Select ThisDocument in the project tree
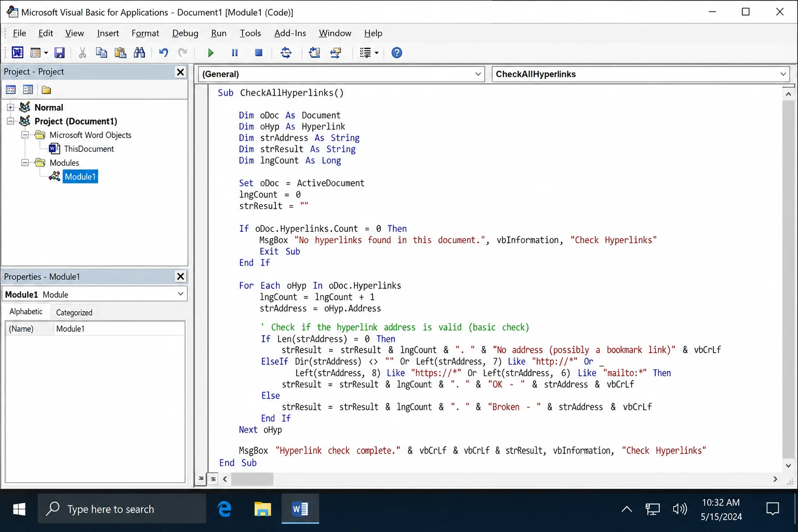Viewport: 798px width, 532px height. (x=89, y=149)
